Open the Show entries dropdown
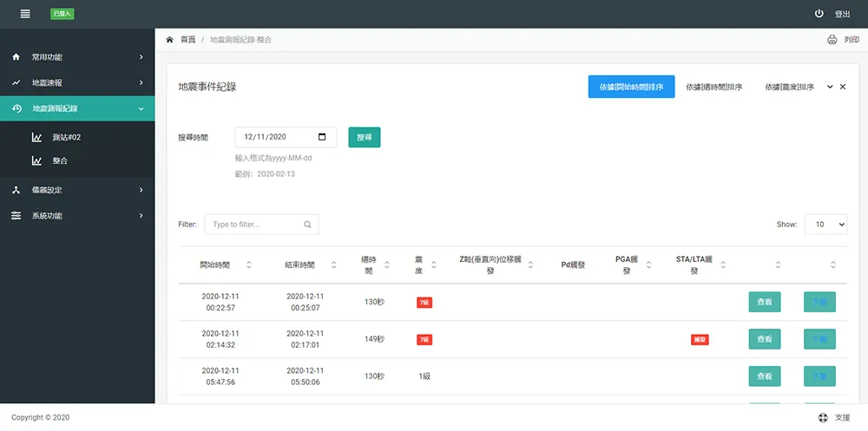868x431 pixels. pyautogui.click(x=825, y=225)
